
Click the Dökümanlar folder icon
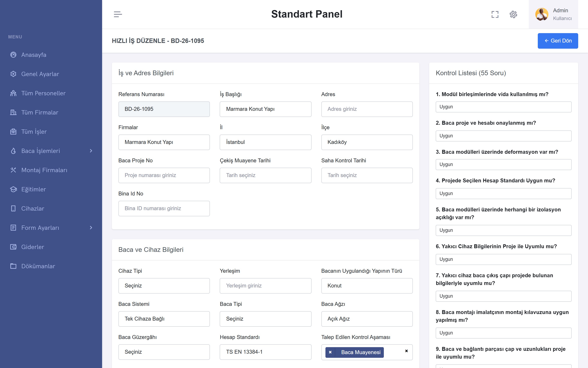[x=13, y=266]
